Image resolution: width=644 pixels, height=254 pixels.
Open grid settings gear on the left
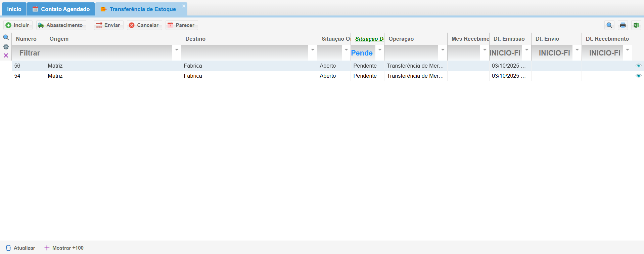(6, 47)
